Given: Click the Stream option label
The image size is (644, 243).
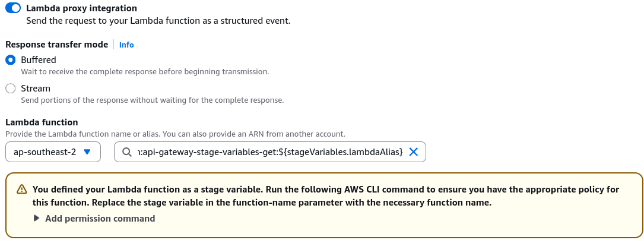Looking at the screenshot, I should (36, 89).
